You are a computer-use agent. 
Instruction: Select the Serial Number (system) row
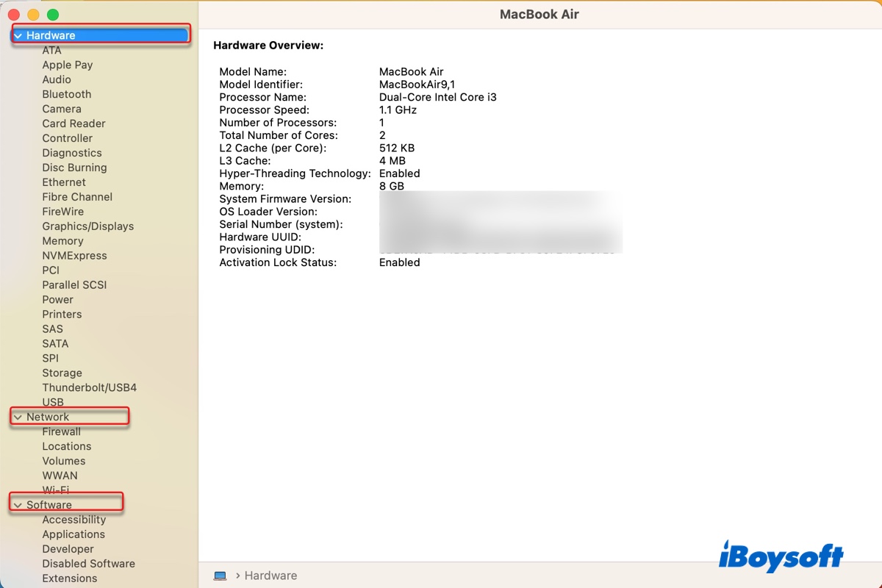[281, 224]
